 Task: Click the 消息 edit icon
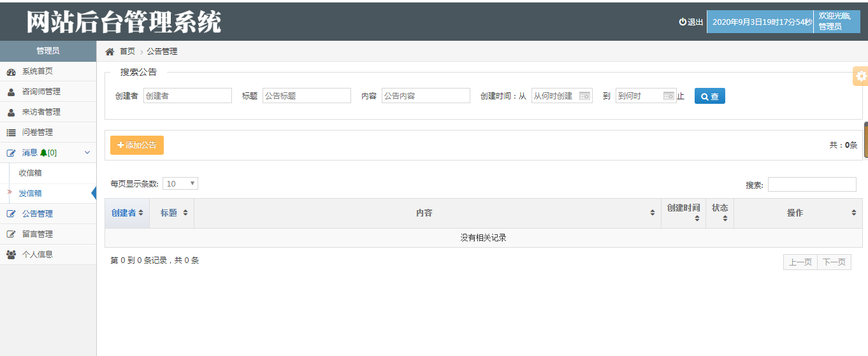click(x=11, y=153)
